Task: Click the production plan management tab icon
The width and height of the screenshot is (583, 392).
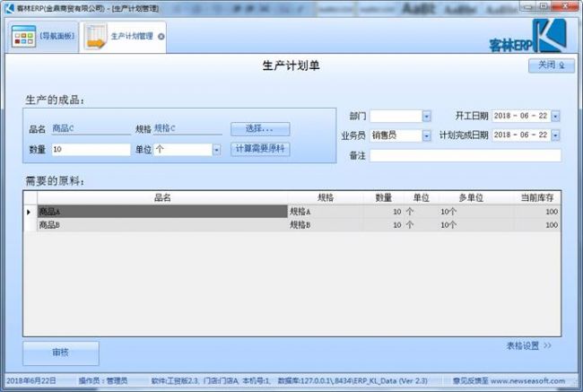Action: (94, 37)
